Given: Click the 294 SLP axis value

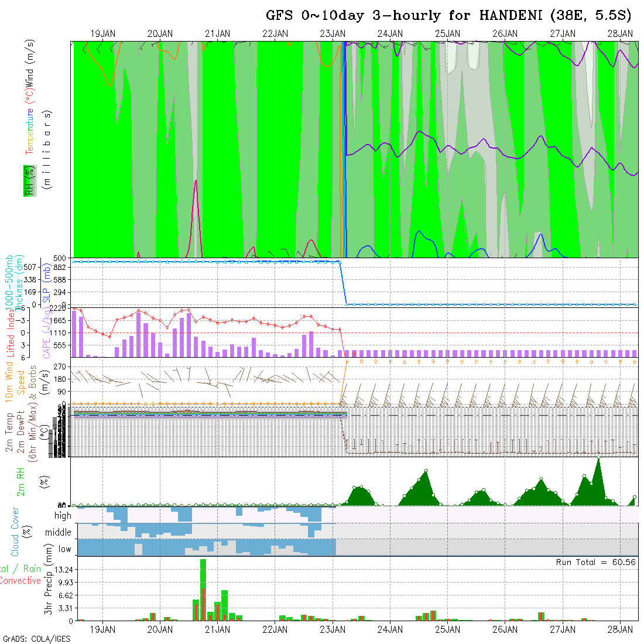Looking at the screenshot, I should coord(60,292).
